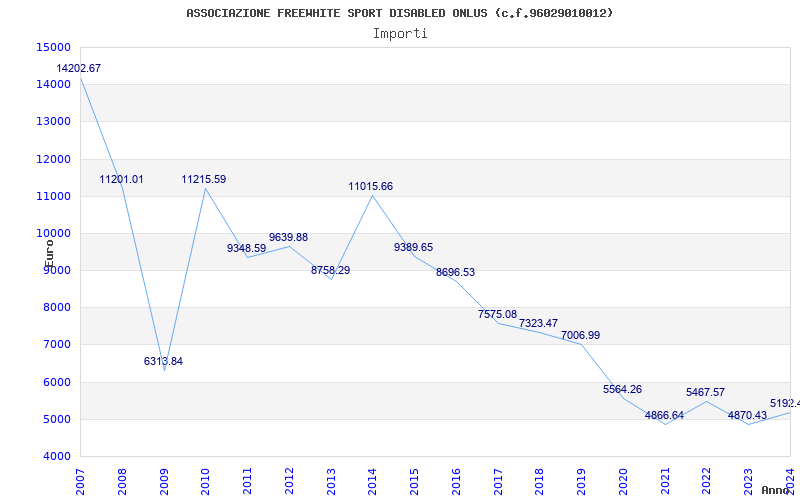
Task: Click the Importi subtitle
Action: [400, 34]
